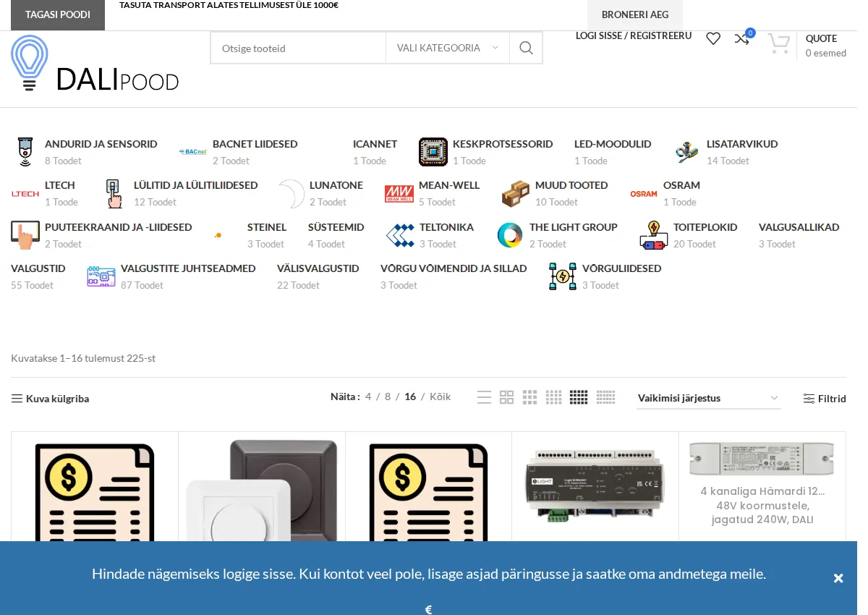Click the Broneeri aeg button
868x615 pixels.
pyautogui.click(x=635, y=14)
